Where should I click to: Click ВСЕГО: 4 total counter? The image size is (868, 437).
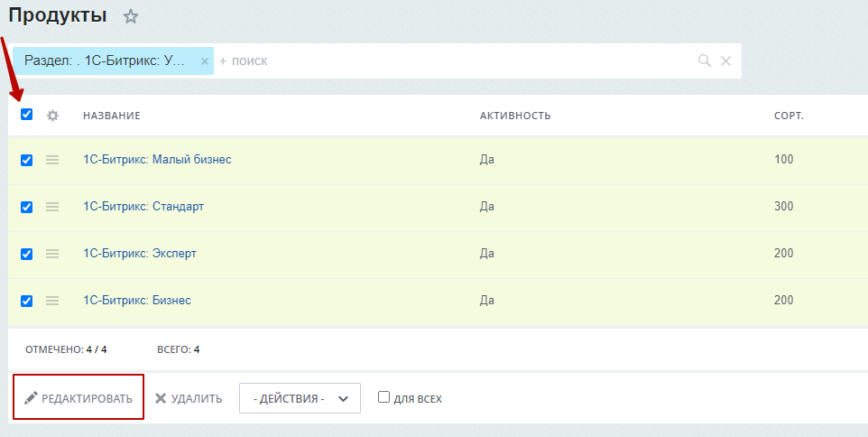179,350
